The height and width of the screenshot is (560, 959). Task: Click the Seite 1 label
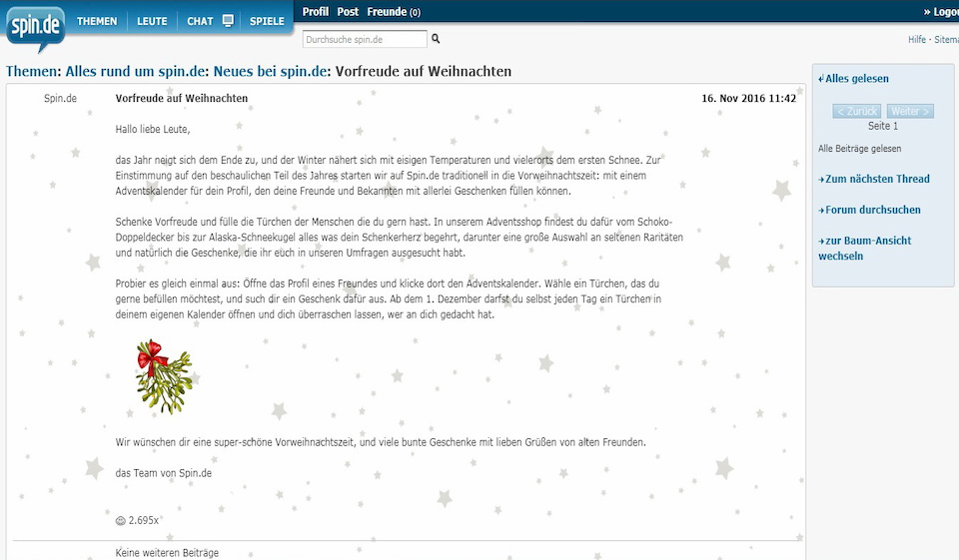[883, 126]
